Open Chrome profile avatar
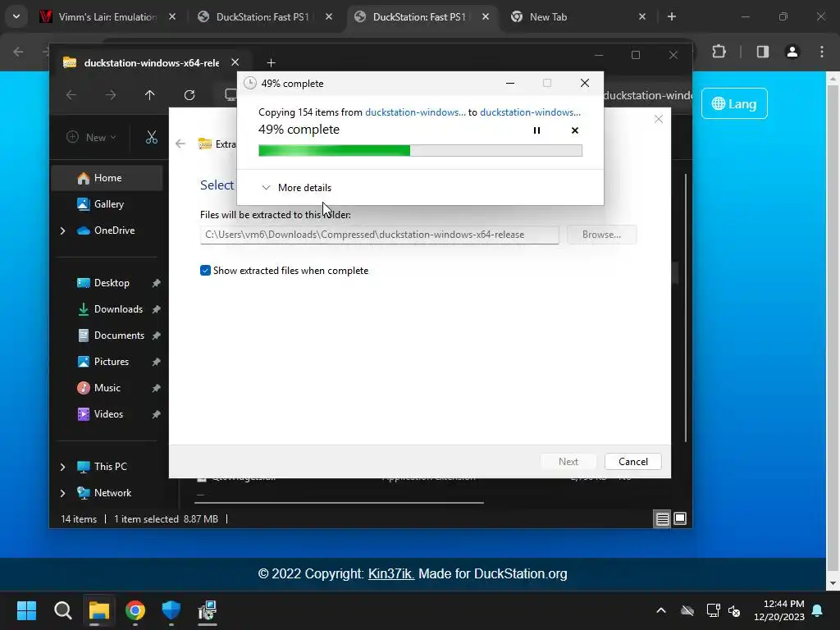The width and height of the screenshot is (840, 630). (x=792, y=52)
